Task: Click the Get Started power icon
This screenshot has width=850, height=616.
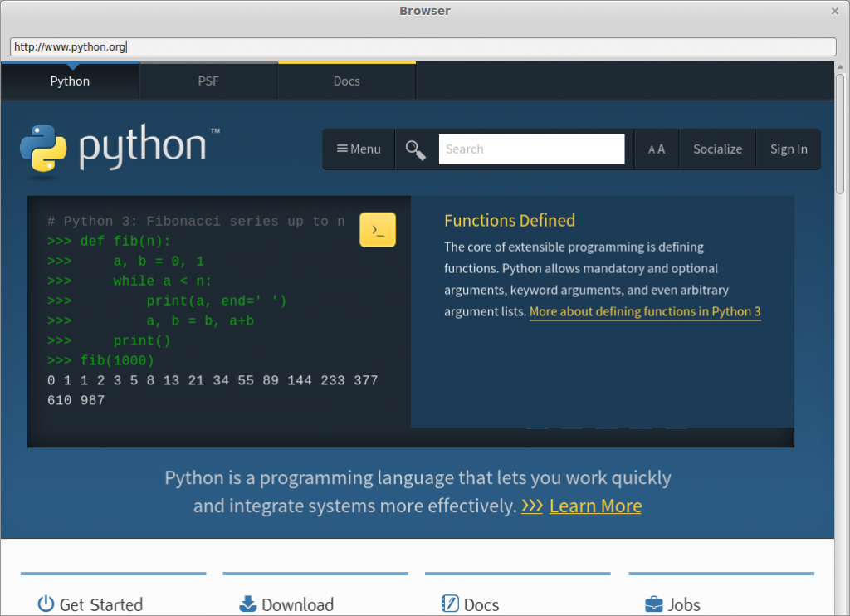Action: [46, 604]
